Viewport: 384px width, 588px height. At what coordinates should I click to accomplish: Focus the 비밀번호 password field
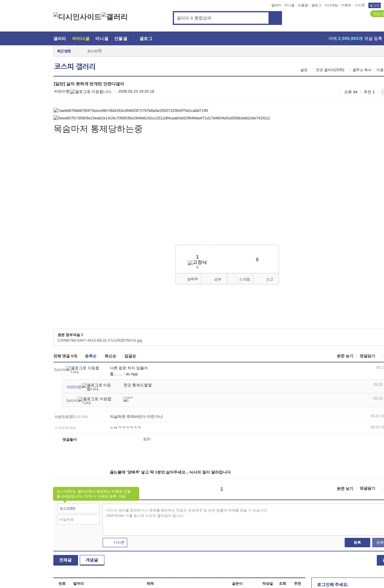point(78,520)
